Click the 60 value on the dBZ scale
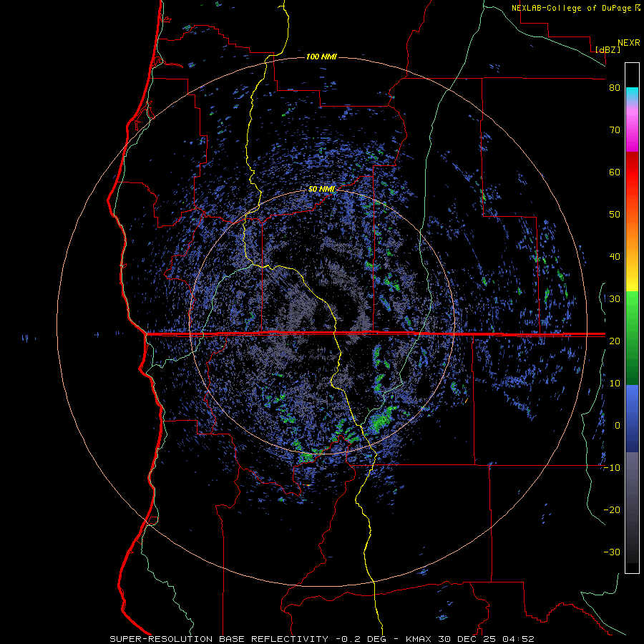Viewport: 644px width, 644px height. click(x=615, y=172)
